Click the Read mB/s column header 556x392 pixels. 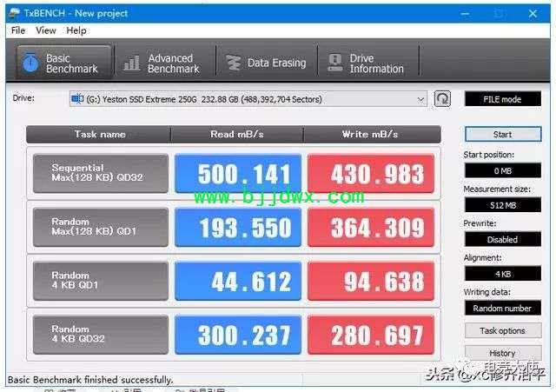(x=237, y=134)
